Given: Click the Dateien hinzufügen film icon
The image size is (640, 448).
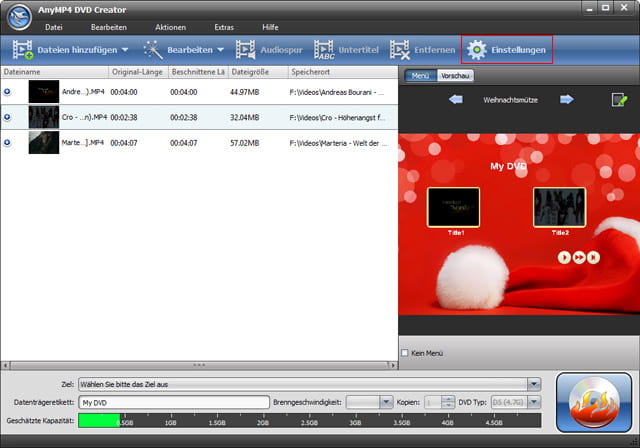Looking at the screenshot, I should (x=22, y=50).
